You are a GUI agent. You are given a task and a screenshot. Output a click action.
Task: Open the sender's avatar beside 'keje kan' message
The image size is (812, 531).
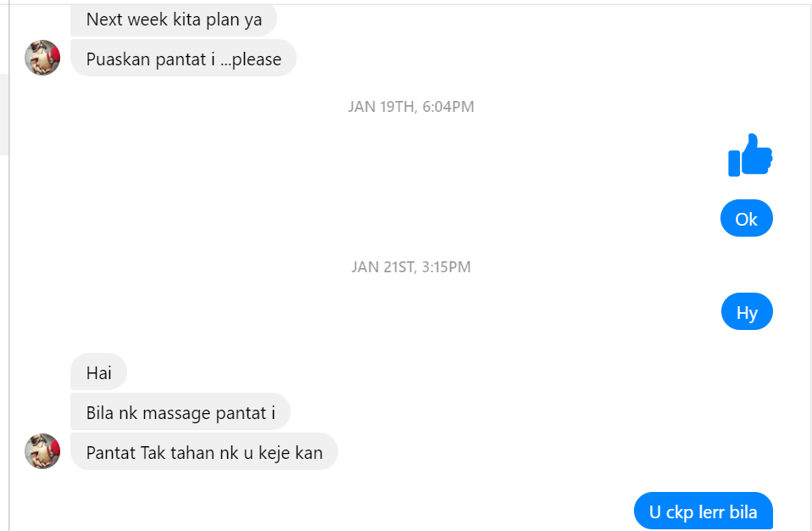click(x=42, y=451)
